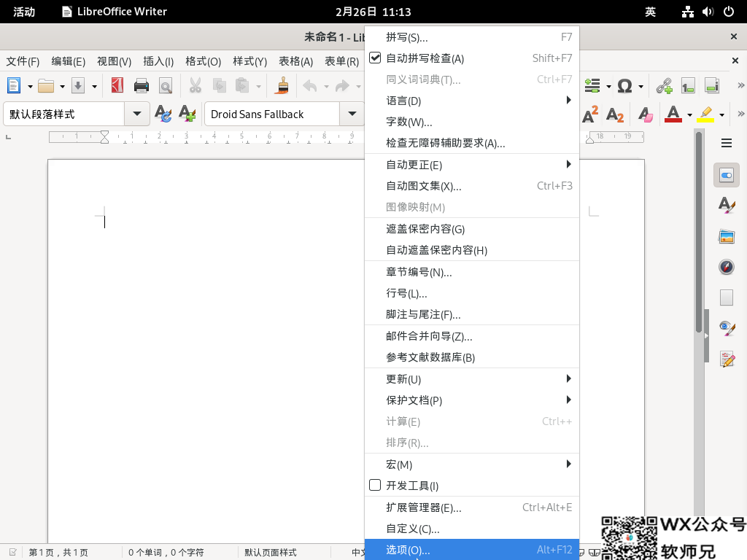Click the Undo arrow icon
747x560 pixels.
coord(310,86)
